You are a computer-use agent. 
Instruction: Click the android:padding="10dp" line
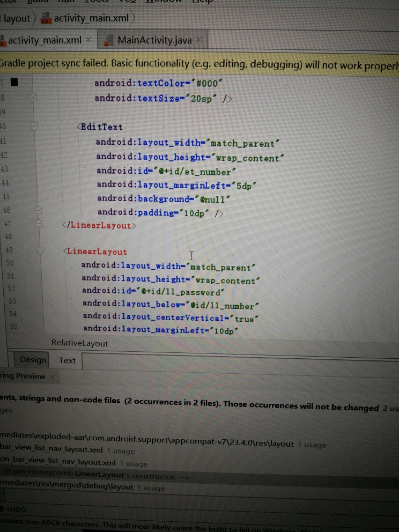point(160,213)
